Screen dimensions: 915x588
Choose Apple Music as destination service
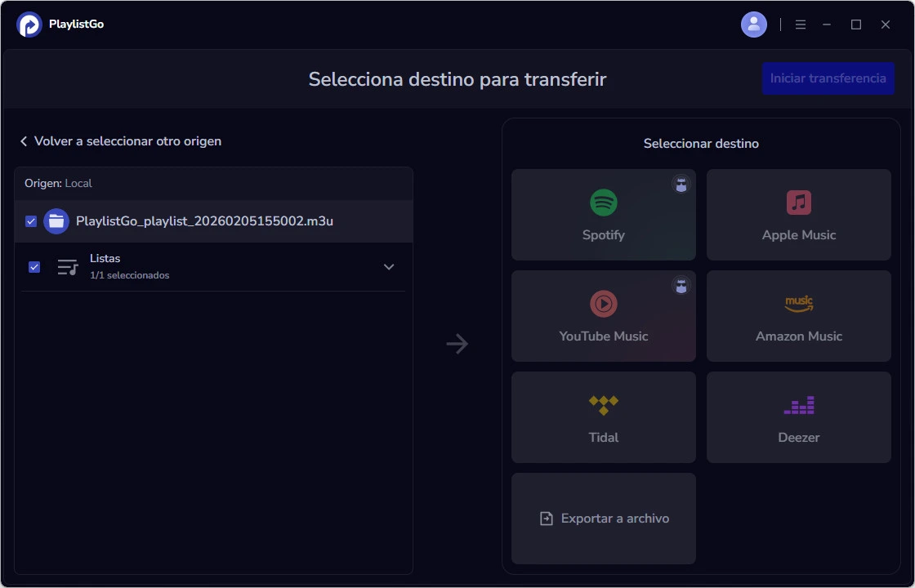click(x=798, y=215)
